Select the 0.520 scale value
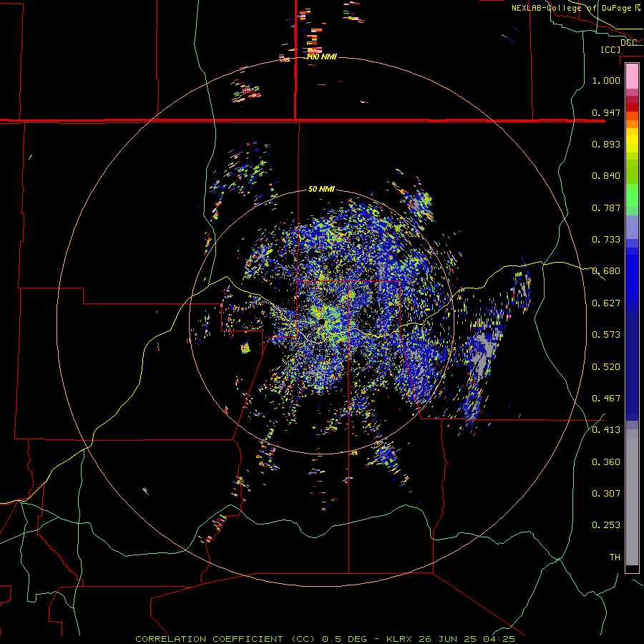 (606, 367)
